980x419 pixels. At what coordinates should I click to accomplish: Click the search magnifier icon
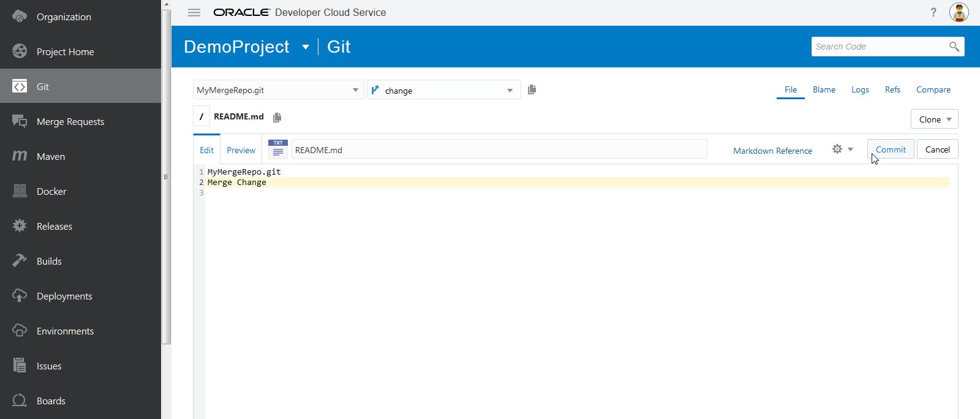[954, 47]
